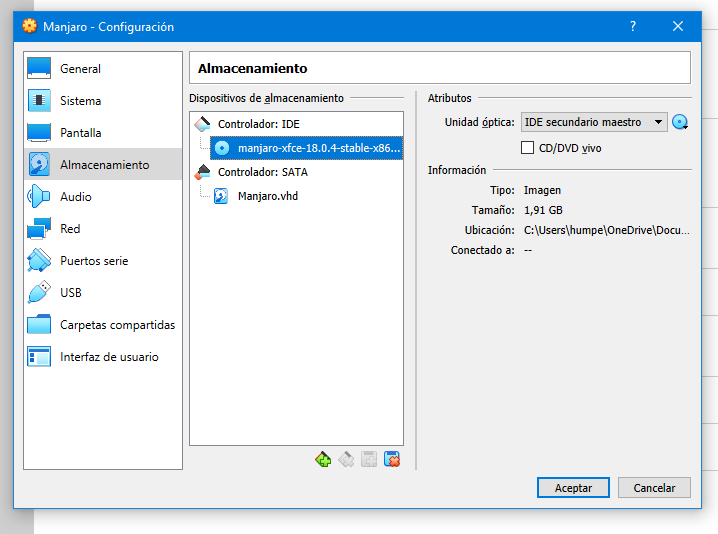Select the Red network icon
This screenshot has width=718, height=534.
39,229
